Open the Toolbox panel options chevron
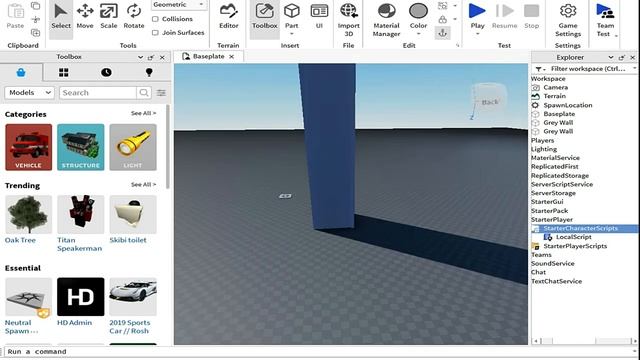Screen dimensions: 640x360 tap(140, 57)
